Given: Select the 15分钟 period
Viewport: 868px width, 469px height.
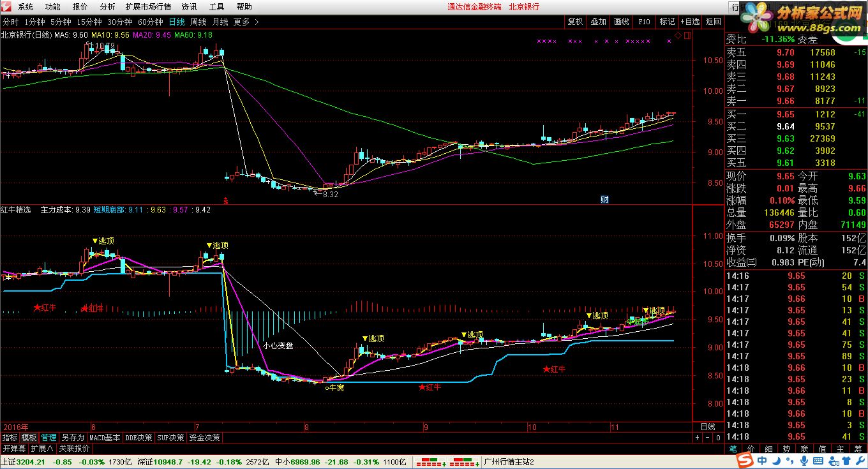Looking at the screenshot, I should [x=89, y=22].
